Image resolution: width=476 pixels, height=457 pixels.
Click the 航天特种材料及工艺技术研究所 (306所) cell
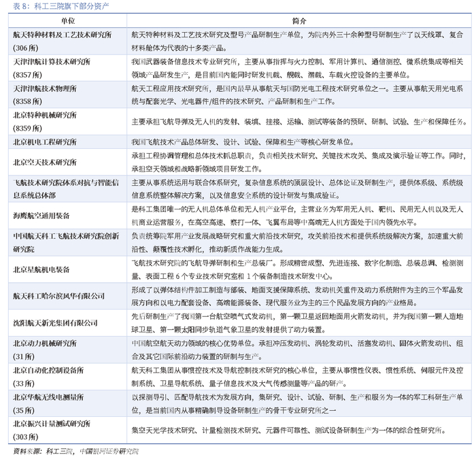tap(67, 41)
